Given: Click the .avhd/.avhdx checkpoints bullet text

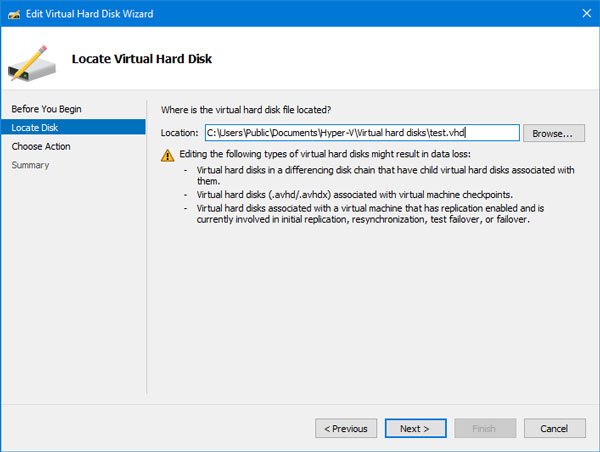Looking at the screenshot, I should click(354, 194).
